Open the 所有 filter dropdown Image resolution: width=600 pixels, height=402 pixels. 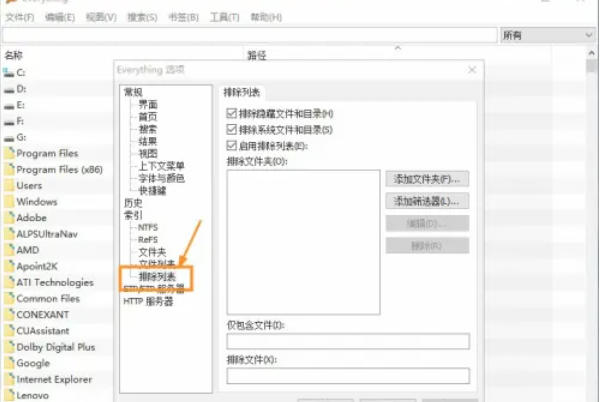click(547, 35)
